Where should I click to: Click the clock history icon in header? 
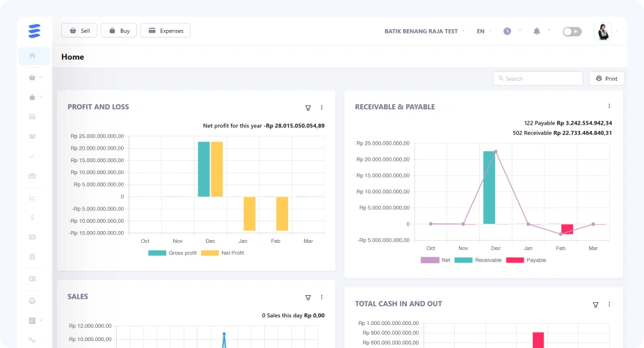[x=507, y=31]
